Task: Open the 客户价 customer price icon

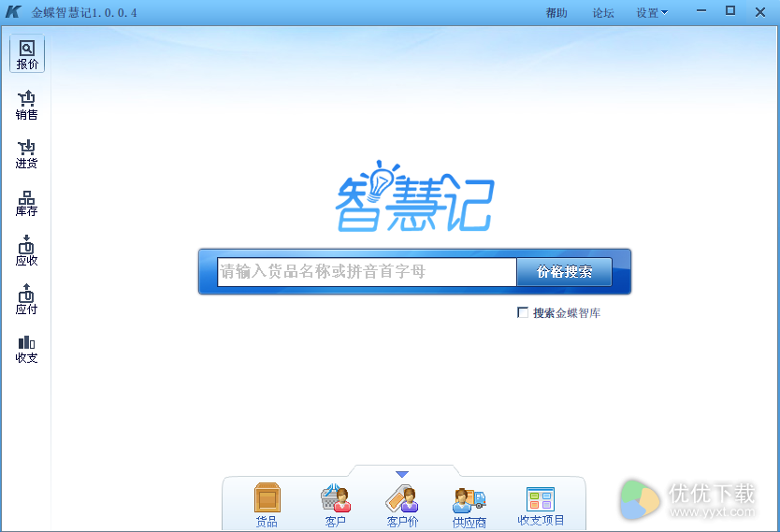Action: tap(402, 505)
